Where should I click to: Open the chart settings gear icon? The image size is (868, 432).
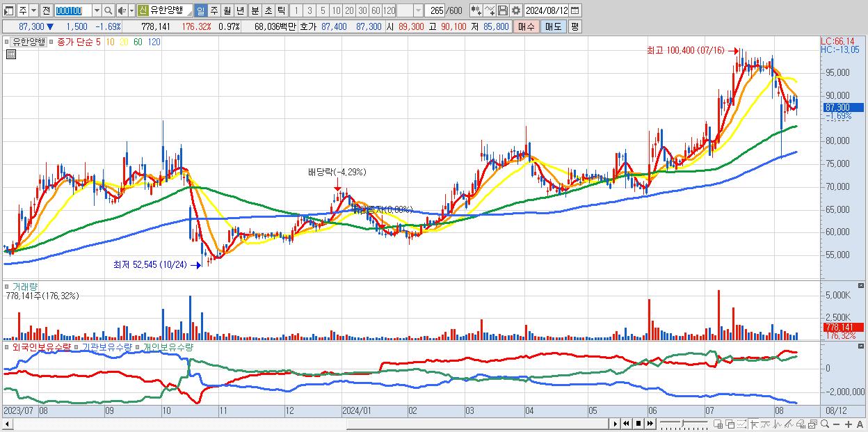pyautogui.click(x=516, y=10)
